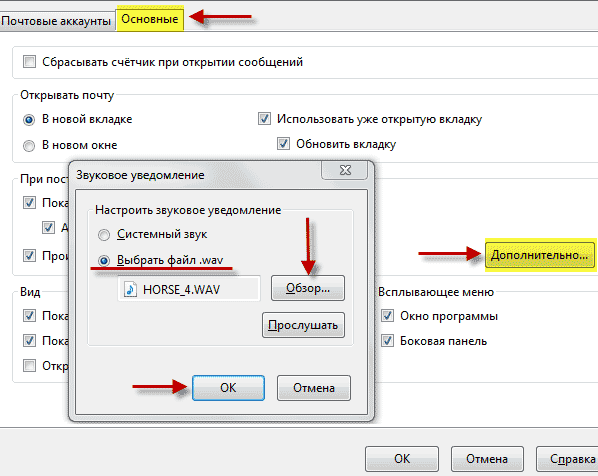Select the Основные tab
This screenshot has width=598, height=476.
click(150, 19)
